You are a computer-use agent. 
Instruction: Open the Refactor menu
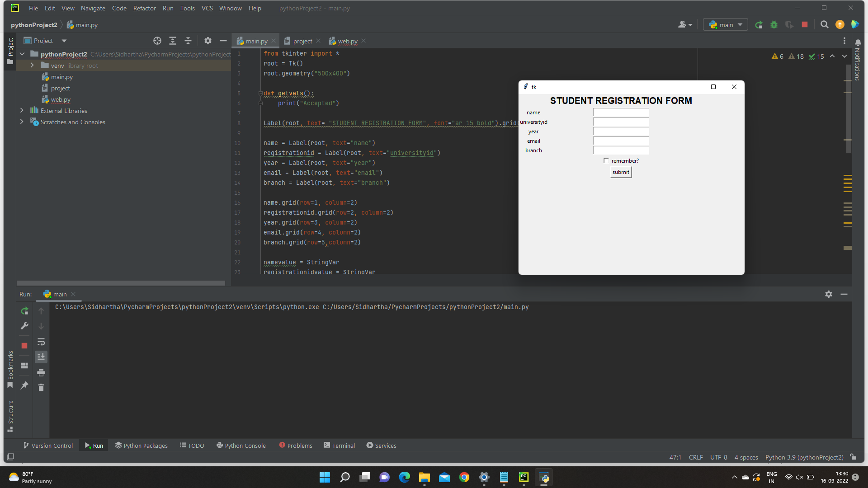coord(144,8)
